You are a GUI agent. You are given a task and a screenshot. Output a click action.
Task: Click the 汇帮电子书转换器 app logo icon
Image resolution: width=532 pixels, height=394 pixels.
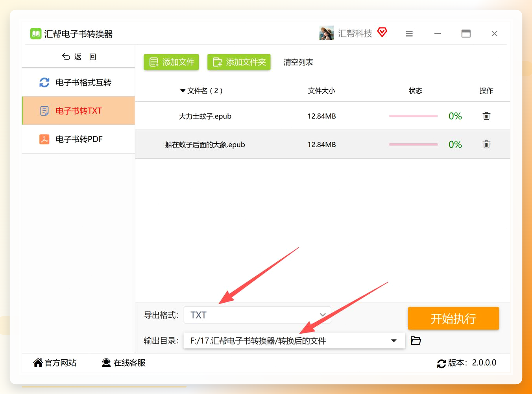pyautogui.click(x=36, y=34)
